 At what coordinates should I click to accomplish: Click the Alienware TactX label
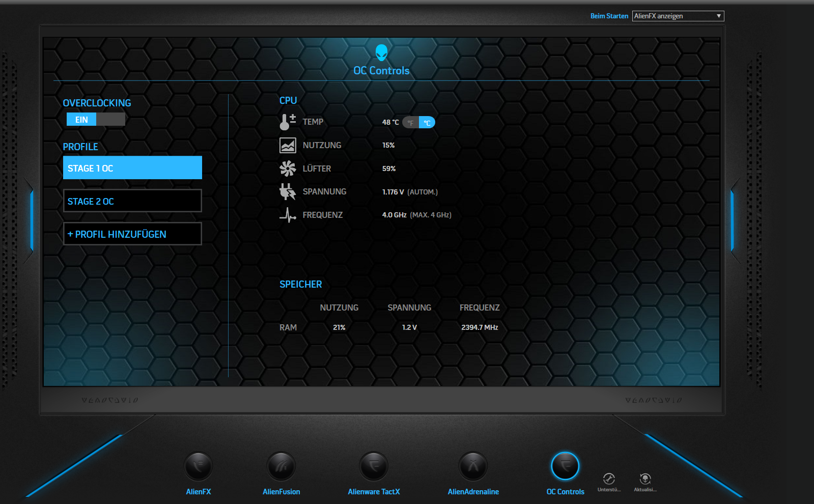coord(374,492)
